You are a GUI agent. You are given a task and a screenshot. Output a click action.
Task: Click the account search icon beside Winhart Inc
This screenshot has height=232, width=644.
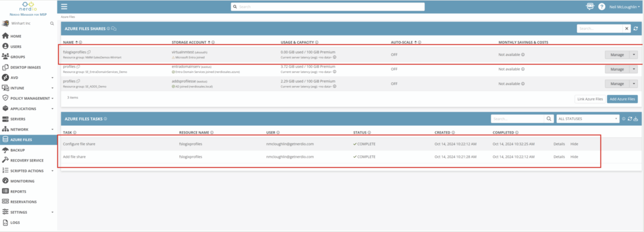(52, 23)
